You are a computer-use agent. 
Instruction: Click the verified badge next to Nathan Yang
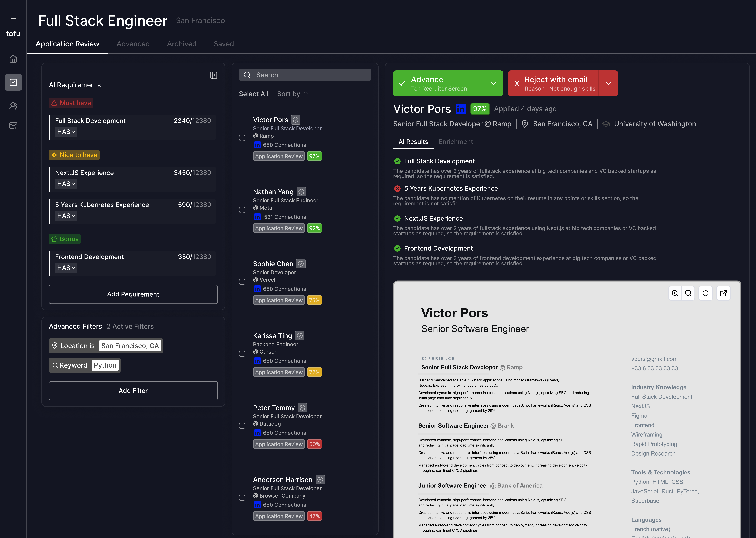301,192
